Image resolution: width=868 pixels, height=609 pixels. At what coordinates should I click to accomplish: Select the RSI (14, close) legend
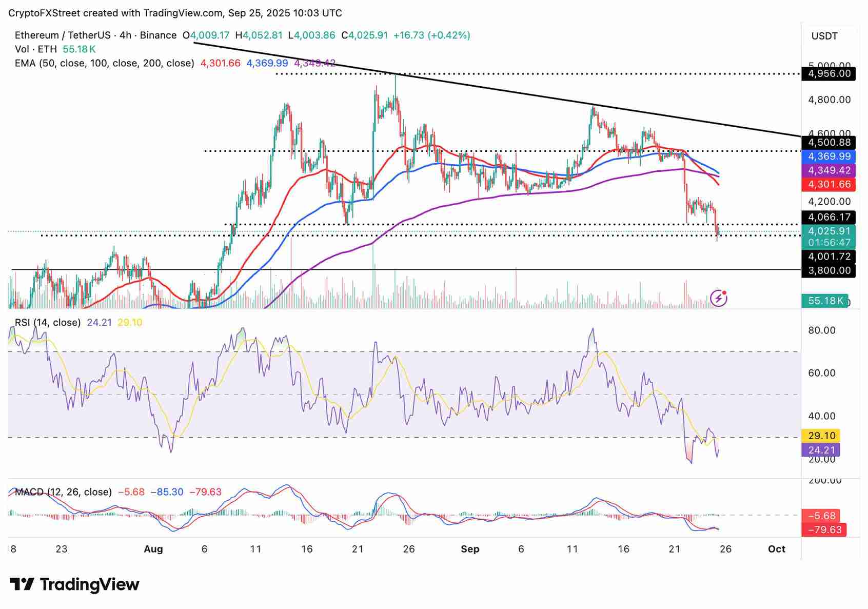48,323
